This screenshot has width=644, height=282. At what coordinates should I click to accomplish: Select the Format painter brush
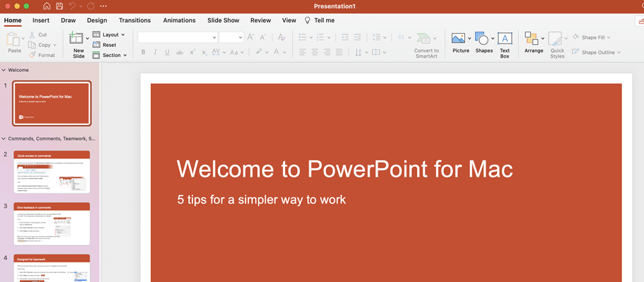tap(32, 55)
